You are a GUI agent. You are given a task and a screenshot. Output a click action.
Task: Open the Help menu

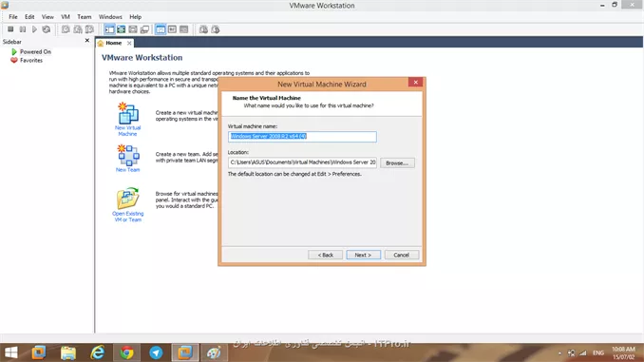point(136,17)
